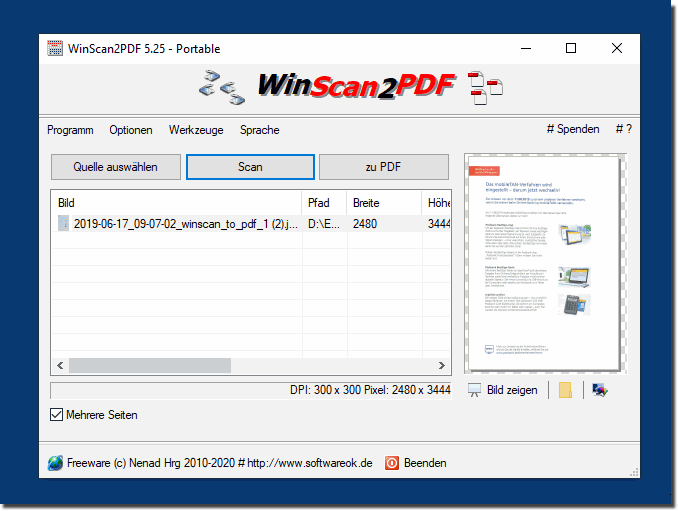Click the Quelle auswählen button
678x511 pixels.
[115, 167]
